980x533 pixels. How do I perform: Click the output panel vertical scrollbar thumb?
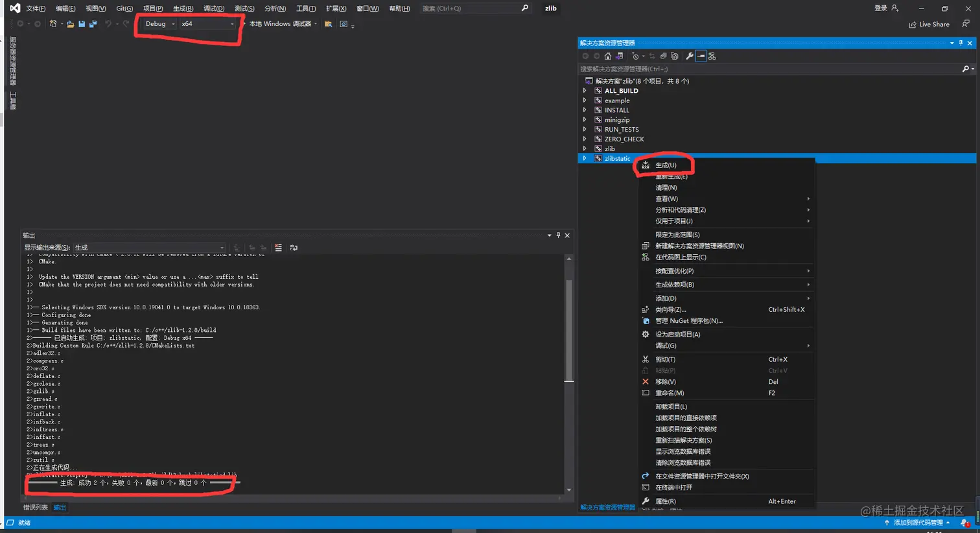pos(569,331)
